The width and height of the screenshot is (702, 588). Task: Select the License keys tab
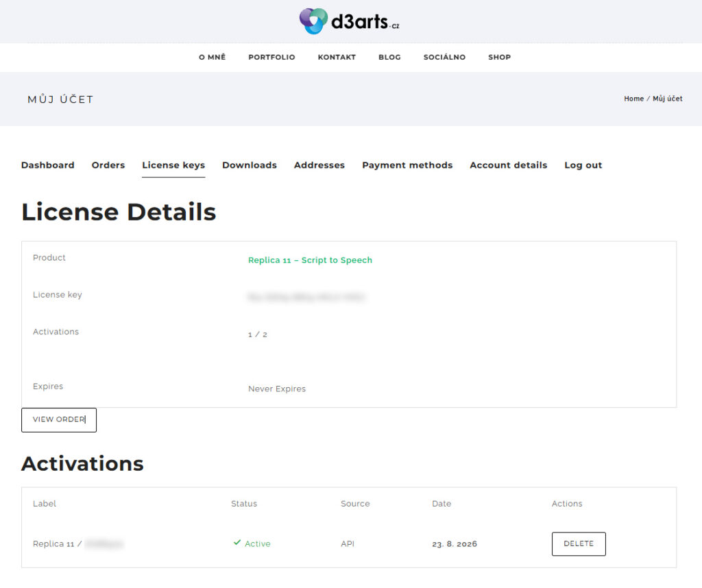tap(173, 165)
